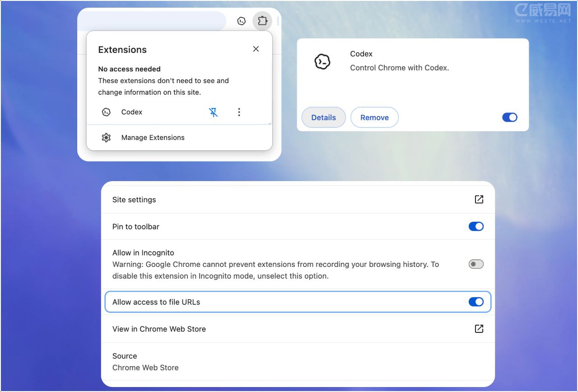Open View in Chrome Web Store external link icon
This screenshot has height=392, width=578.
coord(479,329)
